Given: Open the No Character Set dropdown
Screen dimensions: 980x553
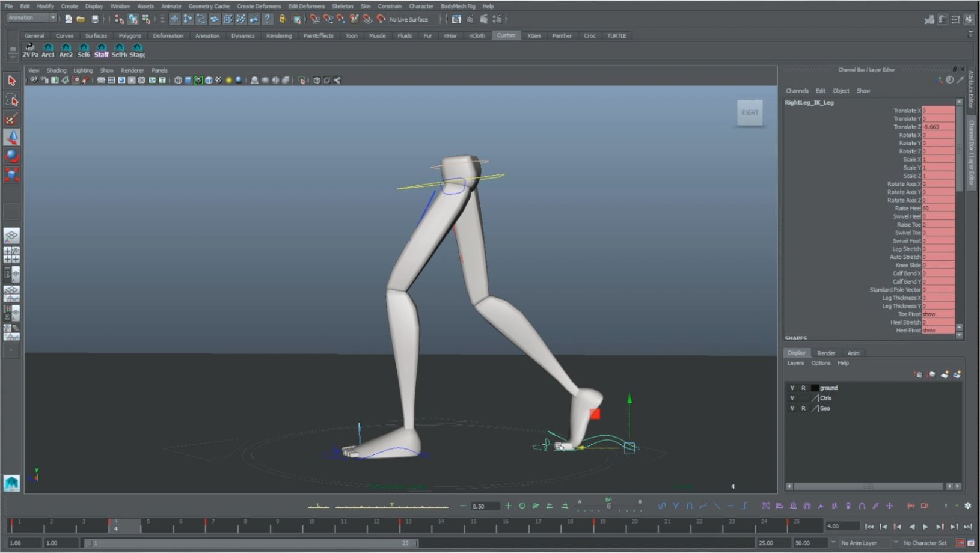Looking at the screenshot, I should 925,543.
